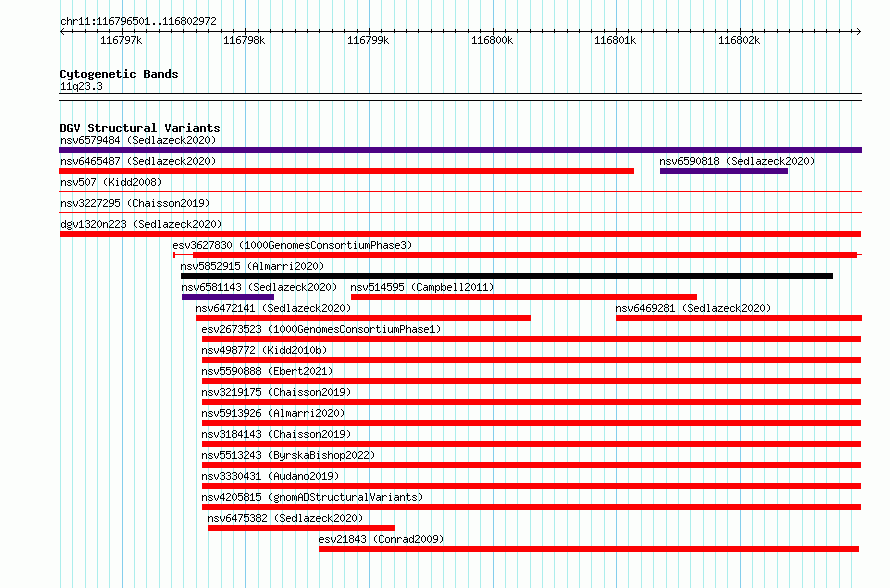Select the 11q23.3 band label
This screenshot has width=890, height=588.
coord(81,87)
